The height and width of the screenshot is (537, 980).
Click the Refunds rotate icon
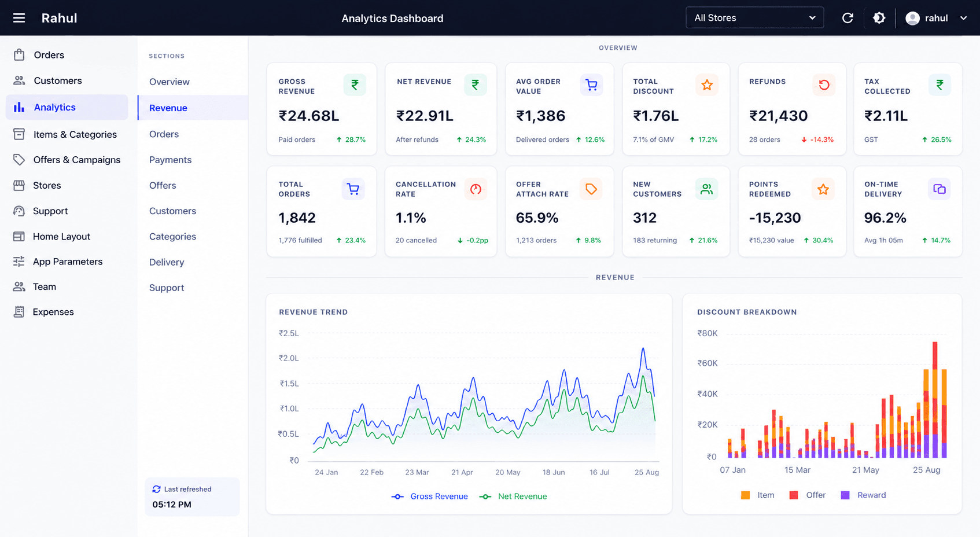pyautogui.click(x=824, y=85)
